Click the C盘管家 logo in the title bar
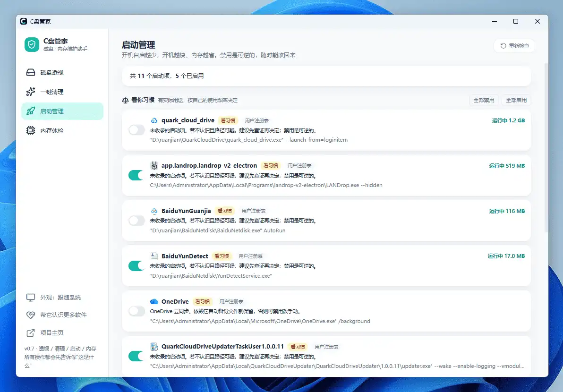The height and width of the screenshot is (392, 563). 24,21
